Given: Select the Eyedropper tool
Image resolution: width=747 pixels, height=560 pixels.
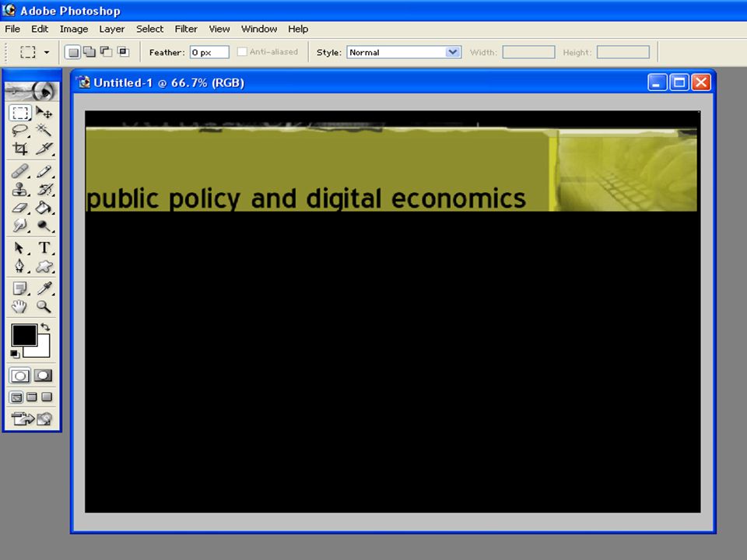Looking at the screenshot, I should (44, 288).
